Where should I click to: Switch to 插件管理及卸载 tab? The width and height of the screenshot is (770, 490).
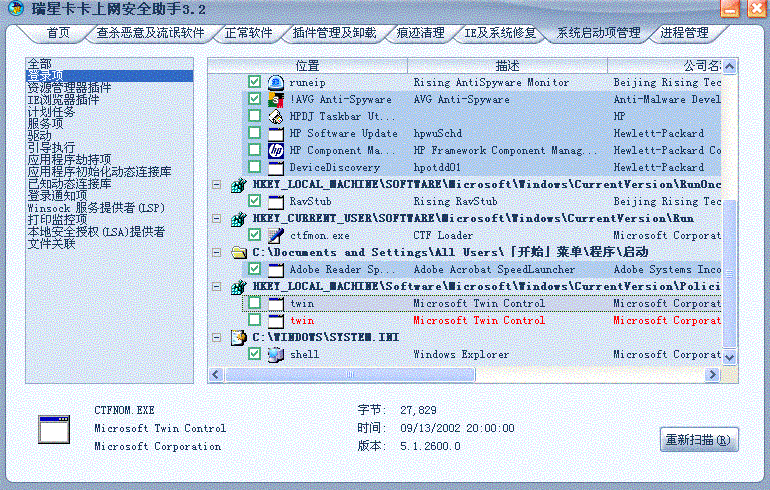[334, 33]
